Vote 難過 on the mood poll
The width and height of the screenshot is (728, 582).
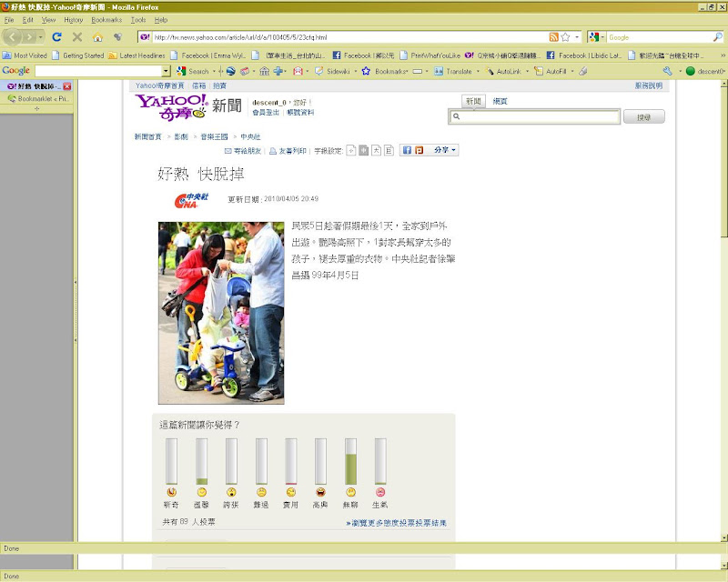(261, 492)
